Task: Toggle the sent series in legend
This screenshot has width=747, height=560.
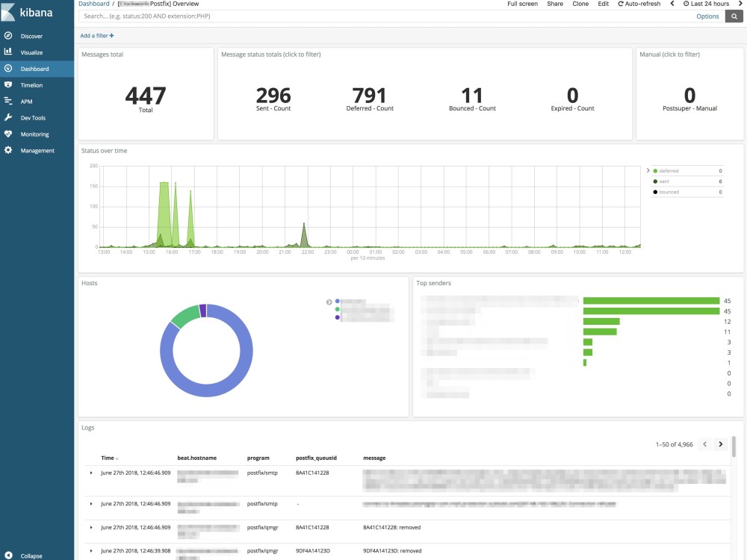Action: (x=664, y=181)
